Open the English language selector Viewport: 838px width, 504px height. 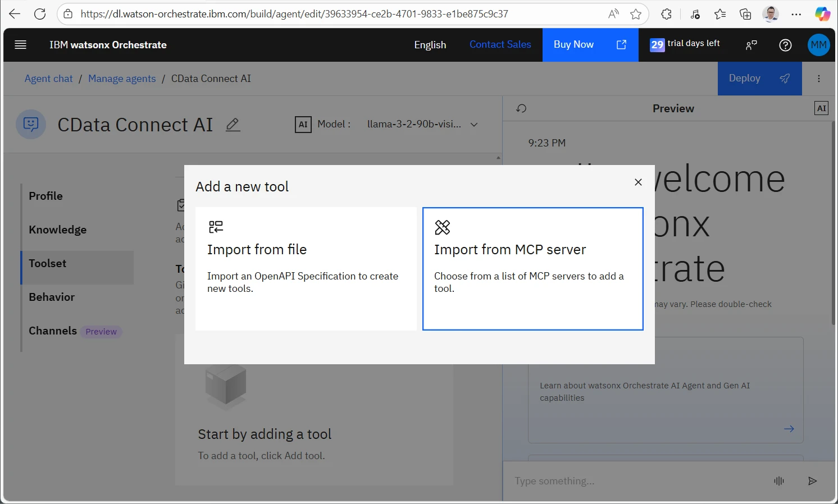(430, 45)
